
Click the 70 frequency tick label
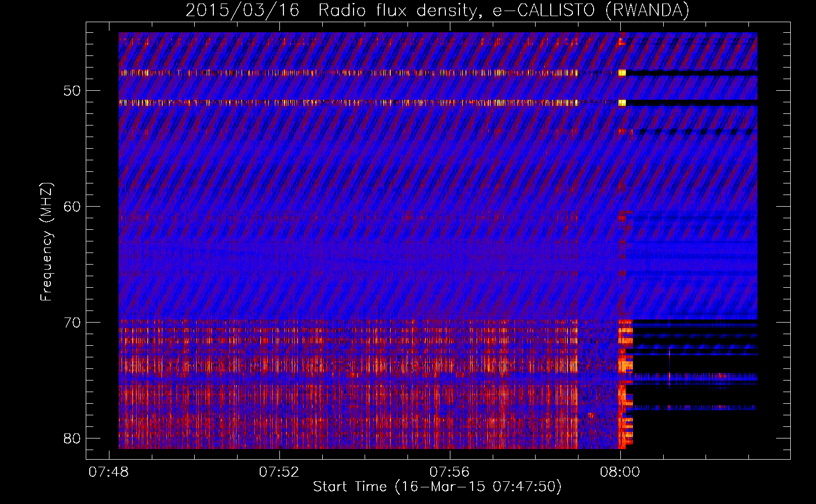(x=72, y=323)
